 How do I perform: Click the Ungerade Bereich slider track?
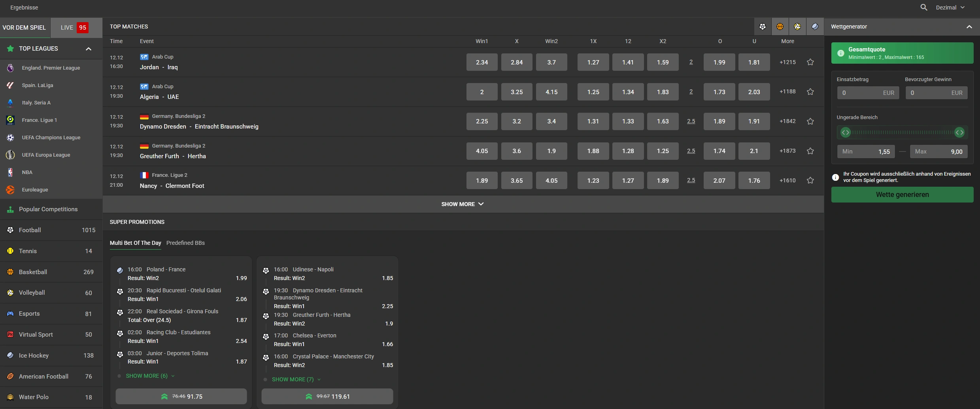click(x=903, y=133)
